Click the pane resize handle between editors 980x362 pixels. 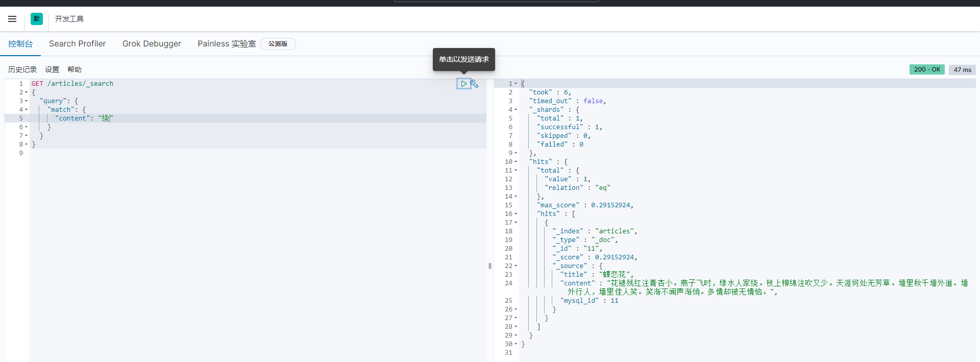490,266
